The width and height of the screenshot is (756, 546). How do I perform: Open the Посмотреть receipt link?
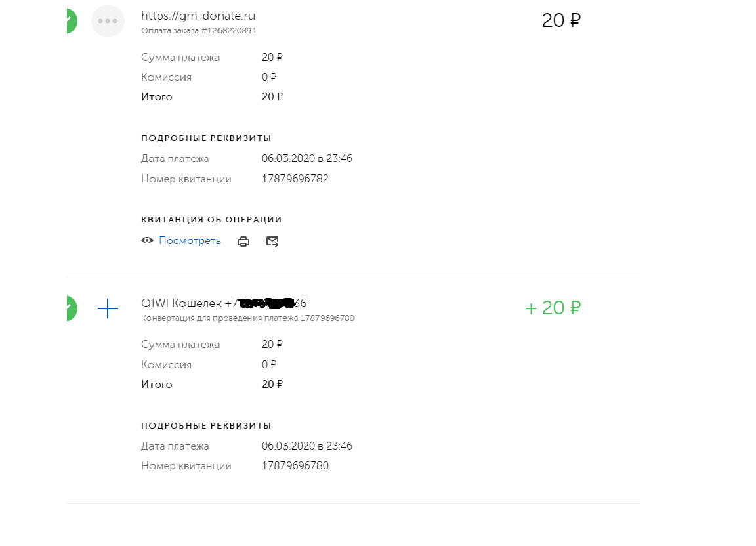[x=190, y=241]
